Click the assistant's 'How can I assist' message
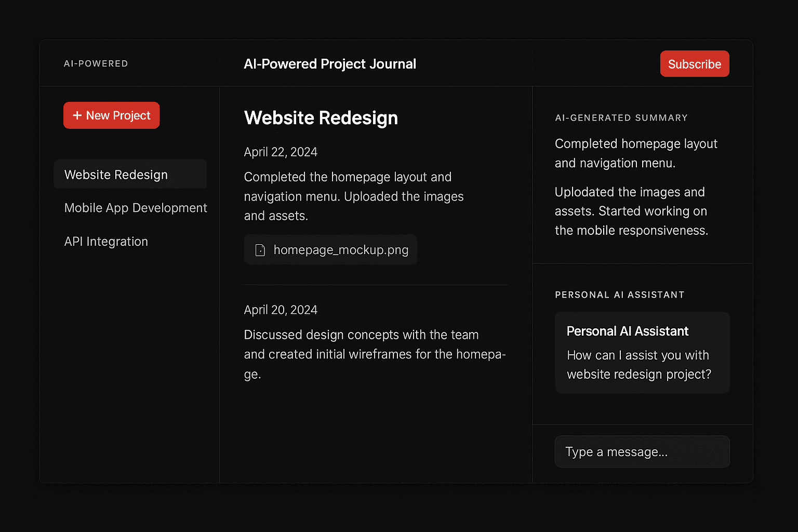Image resolution: width=798 pixels, height=532 pixels. (639, 365)
